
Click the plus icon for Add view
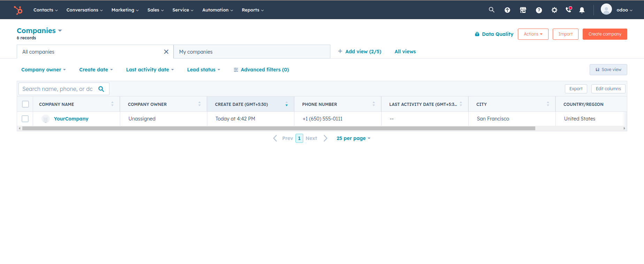[340, 51]
